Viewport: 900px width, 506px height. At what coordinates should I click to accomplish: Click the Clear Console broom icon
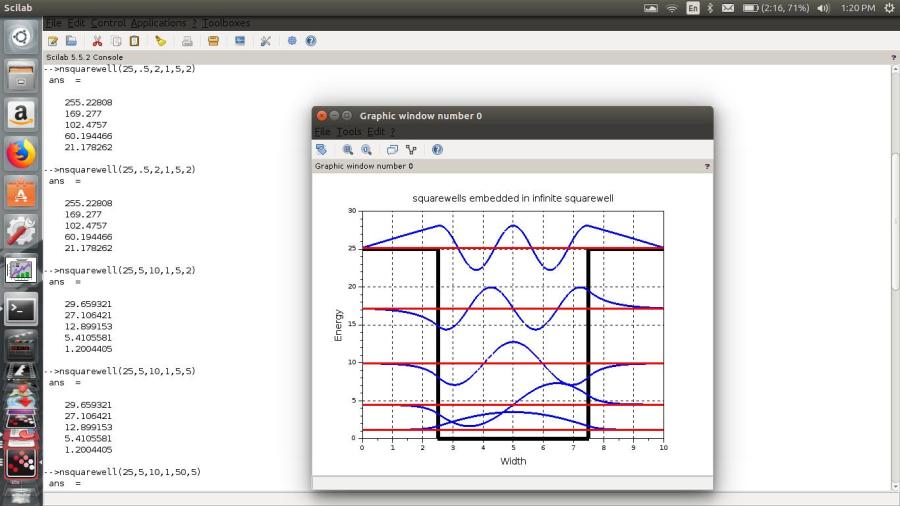click(x=160, y=41)
